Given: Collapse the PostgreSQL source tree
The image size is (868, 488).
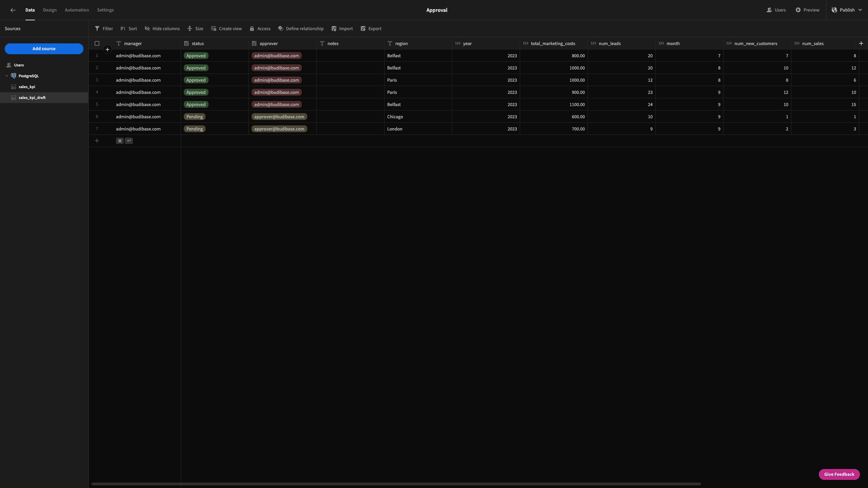Looking at the screenshot, I should click(x=7, y=76).
